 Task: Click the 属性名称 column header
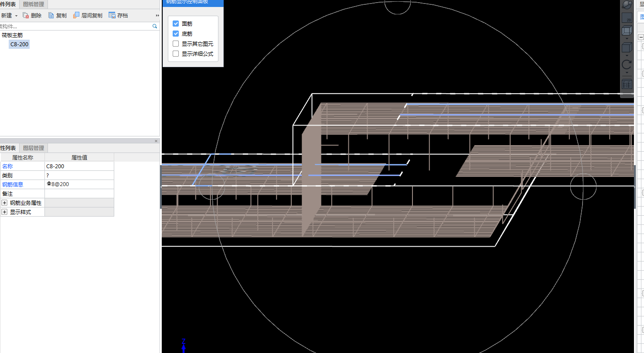[22, 157]
